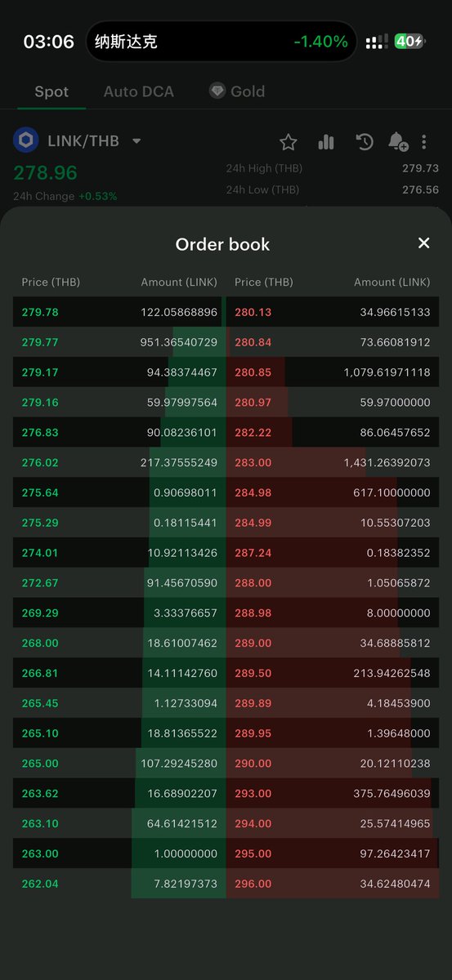Select ask price 288.00
Screen dimensions: 452x980
(253, 583)
